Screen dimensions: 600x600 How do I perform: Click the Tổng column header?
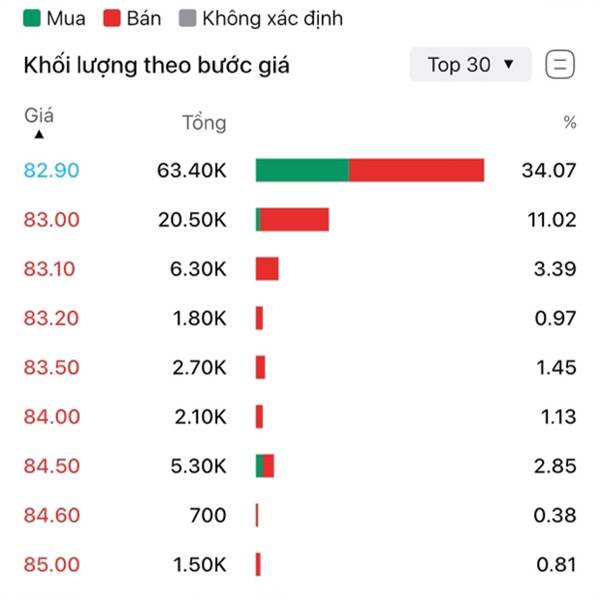pos(204,123)
